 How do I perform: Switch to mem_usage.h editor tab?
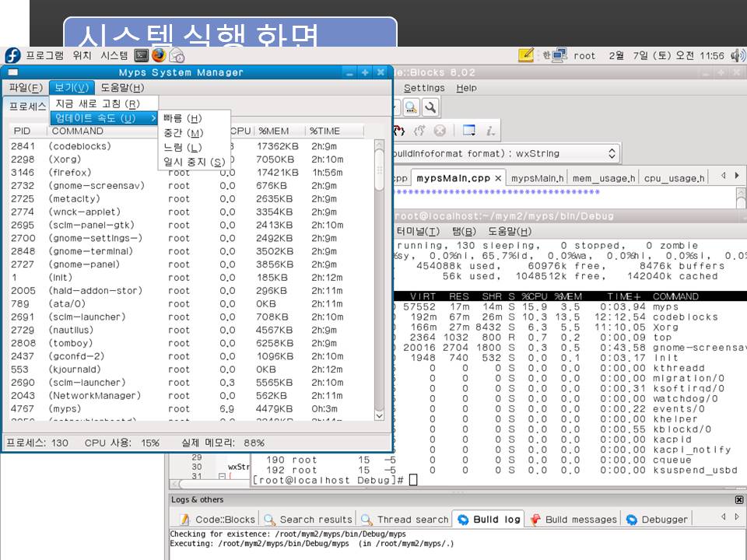(x=604, y=179)
